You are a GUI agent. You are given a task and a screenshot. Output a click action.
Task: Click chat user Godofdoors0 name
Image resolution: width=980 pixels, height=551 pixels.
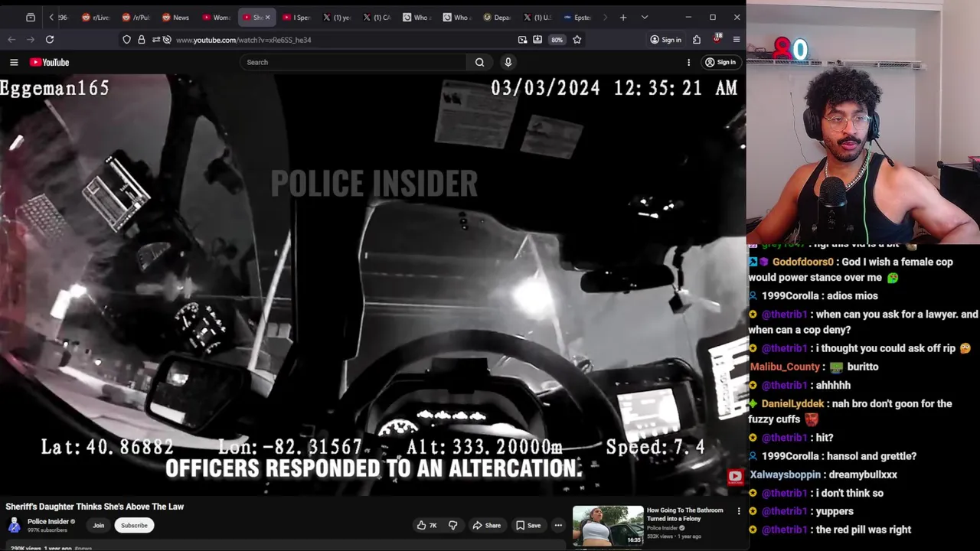[x=802, y=262]
